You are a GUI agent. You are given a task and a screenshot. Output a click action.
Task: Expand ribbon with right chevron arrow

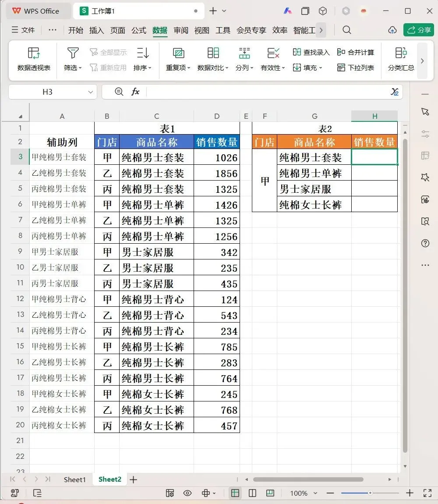[422, 60]
